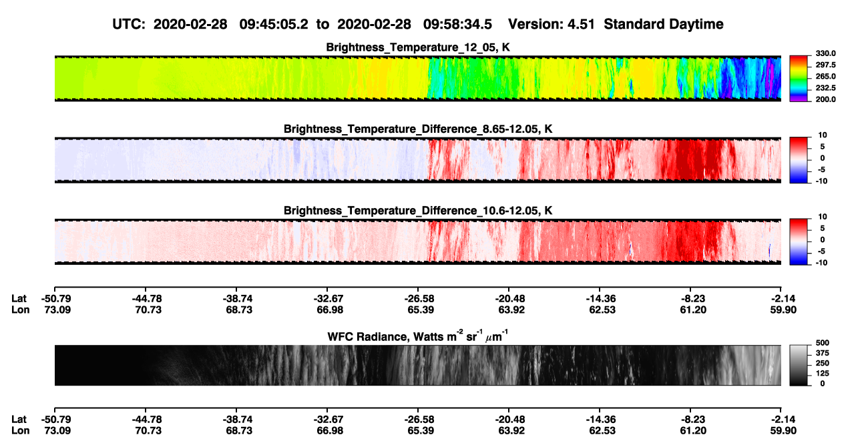The image size is (868, 445).
Task: Click the 297.5 color bar label
Action: coord(825,65)
